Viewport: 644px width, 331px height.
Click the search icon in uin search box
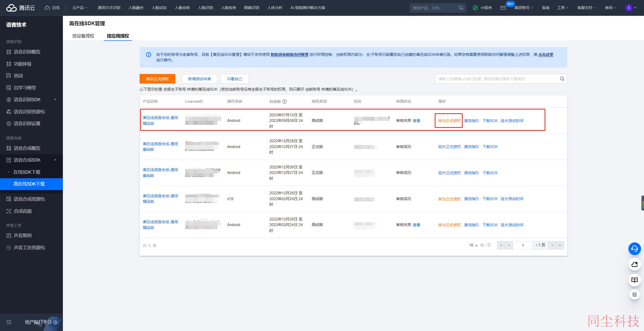pyautogui.click(x=562, y=79)
